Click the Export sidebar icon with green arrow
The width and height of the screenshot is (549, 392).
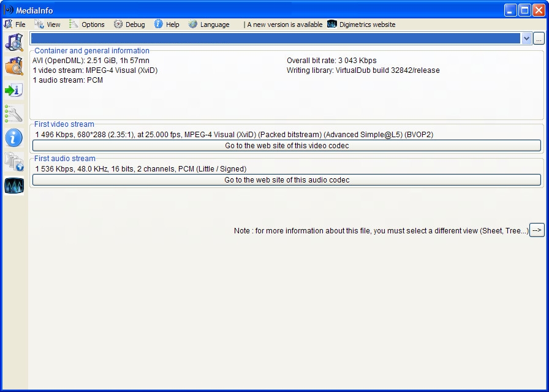pyautogui.click(x=14, y=90)
